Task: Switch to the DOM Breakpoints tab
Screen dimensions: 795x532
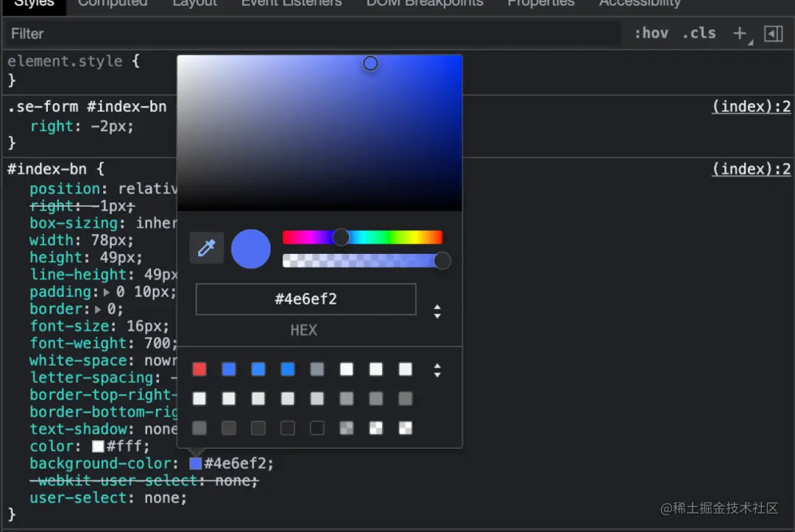Action: click(425, 3)
